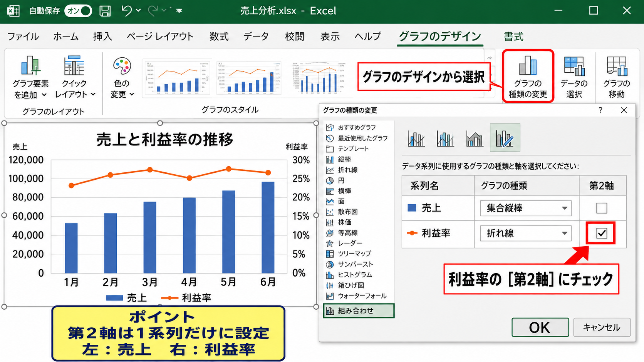Click the dialog help question mark

(x=600, y=110)
